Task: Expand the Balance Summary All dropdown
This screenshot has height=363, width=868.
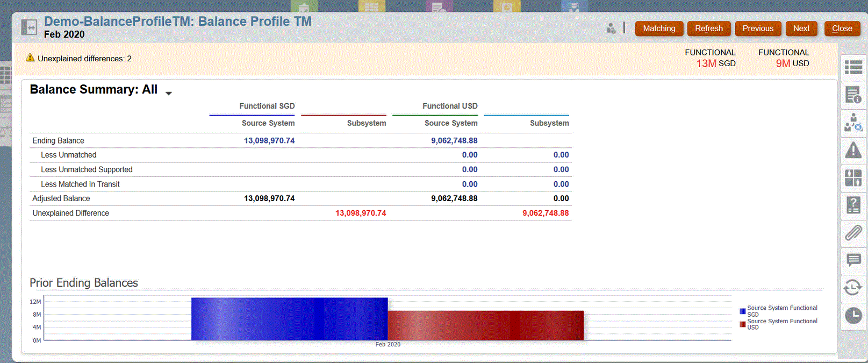Action: 169,93
